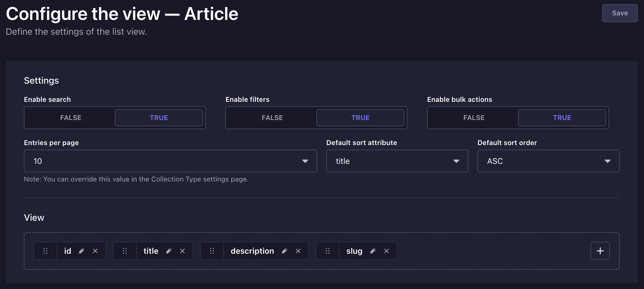Edit the description field via pencil icon
The height and width of the screenshot is (289, 644).
tap(284, 251)
